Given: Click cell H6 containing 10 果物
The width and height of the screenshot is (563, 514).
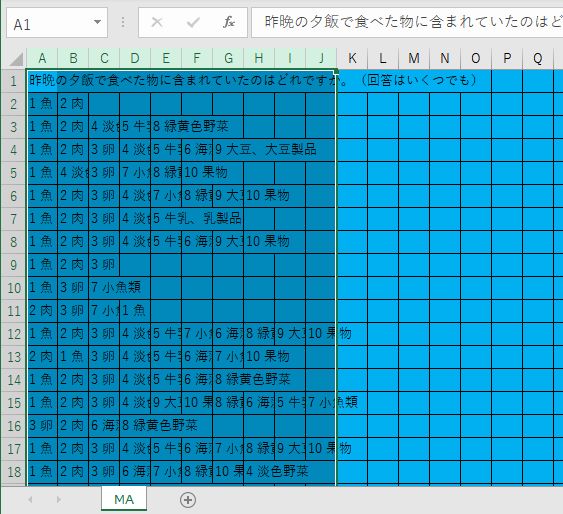Looking at the screenshot, I should click(x=259, y=196).
